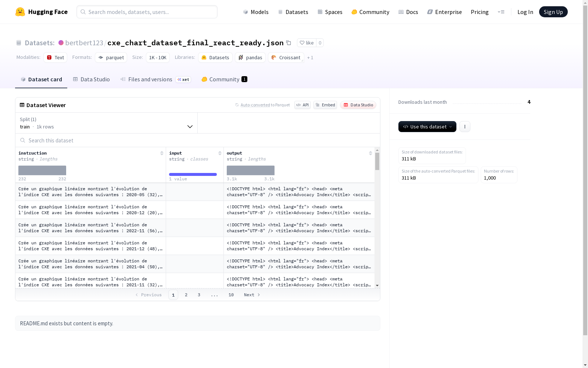588x368 pixels.
Task: Go to page 10 of the dataset
Action: 231,295
